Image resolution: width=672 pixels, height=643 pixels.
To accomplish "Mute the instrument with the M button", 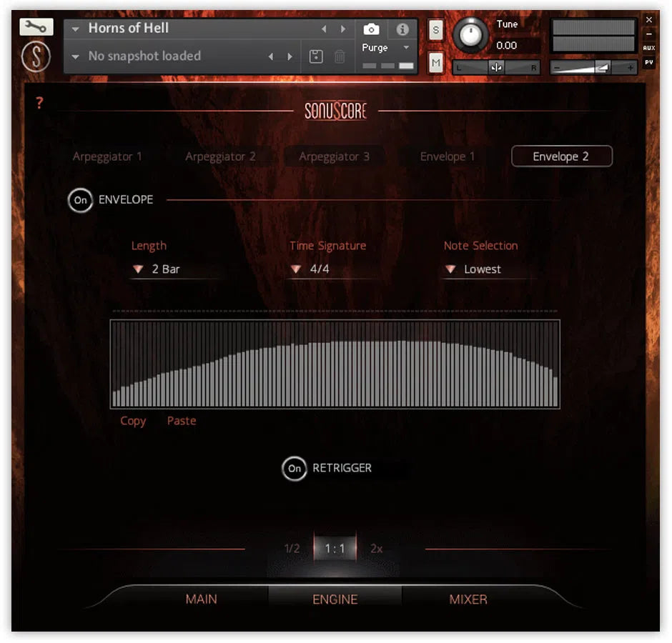I will click(x=435, y=63).
